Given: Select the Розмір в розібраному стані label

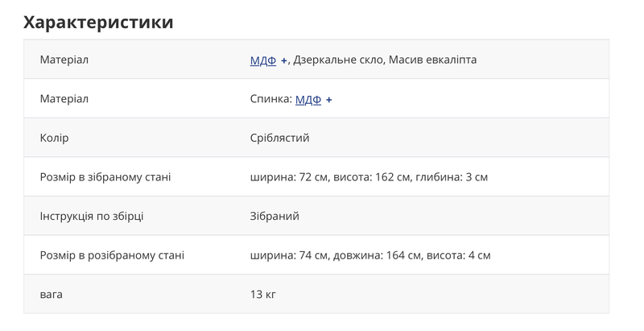Looking at the screenshot, I should coord(112,255).
